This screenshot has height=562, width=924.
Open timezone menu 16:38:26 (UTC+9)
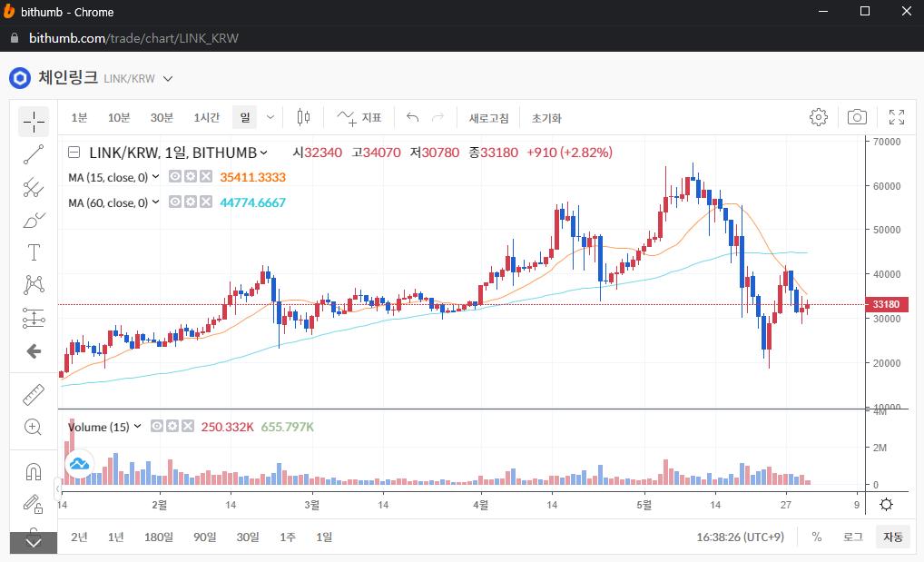tap(740, 537)
